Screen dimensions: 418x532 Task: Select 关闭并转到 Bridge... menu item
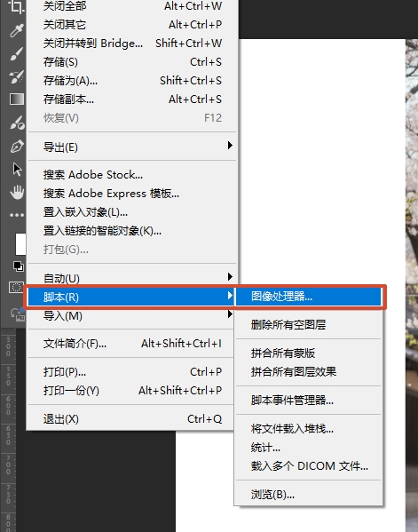[x=132, y=44]
